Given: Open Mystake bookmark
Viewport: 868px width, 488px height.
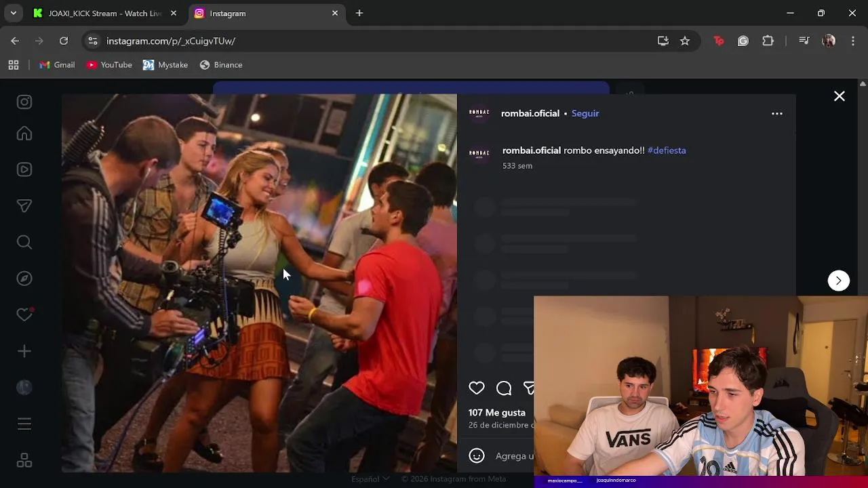Looking at the screenshot, I should 165,65.
